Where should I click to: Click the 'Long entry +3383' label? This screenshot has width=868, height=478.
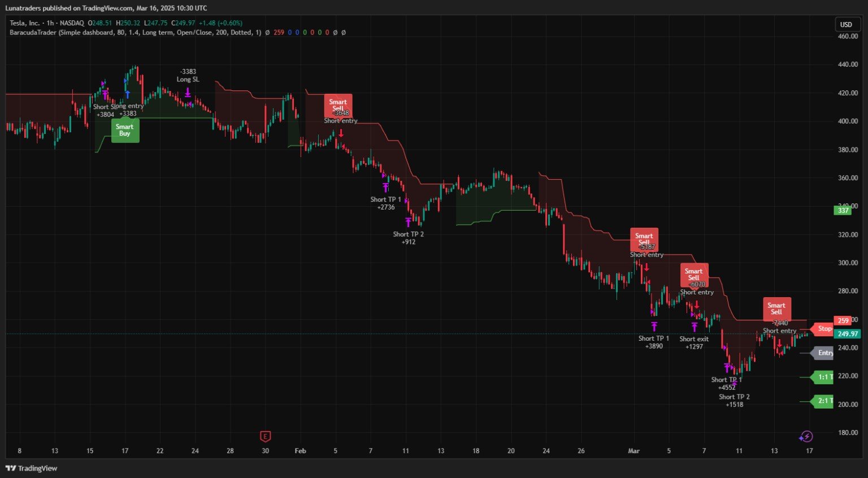point(129,110)
